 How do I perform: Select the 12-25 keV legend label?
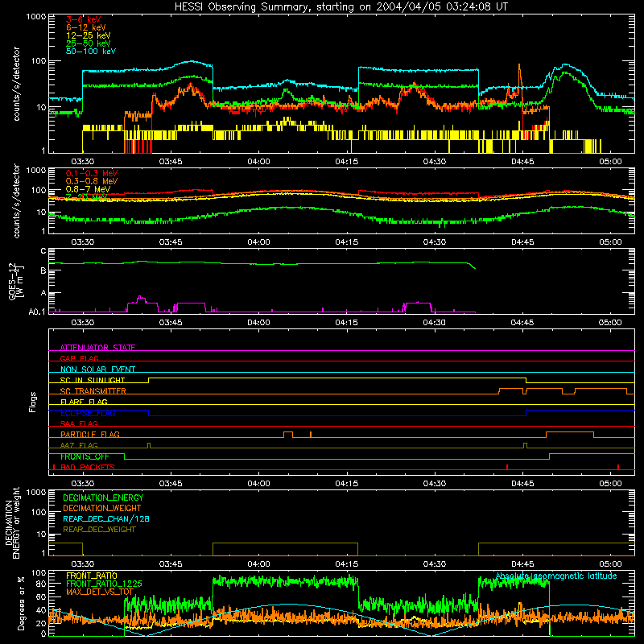(89, 35)
